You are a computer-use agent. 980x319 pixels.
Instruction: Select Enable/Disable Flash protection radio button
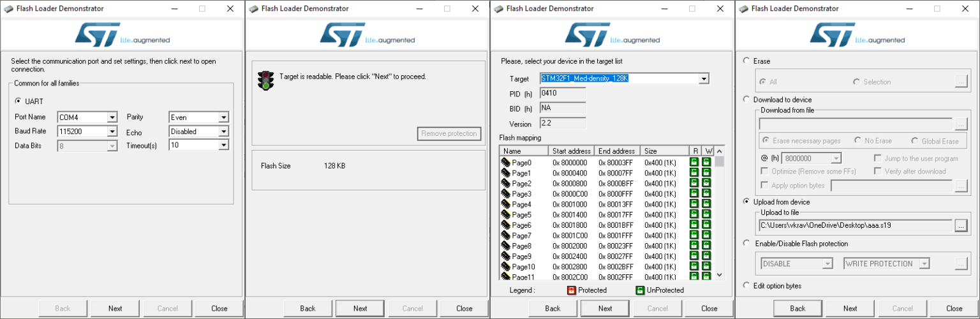746,243
